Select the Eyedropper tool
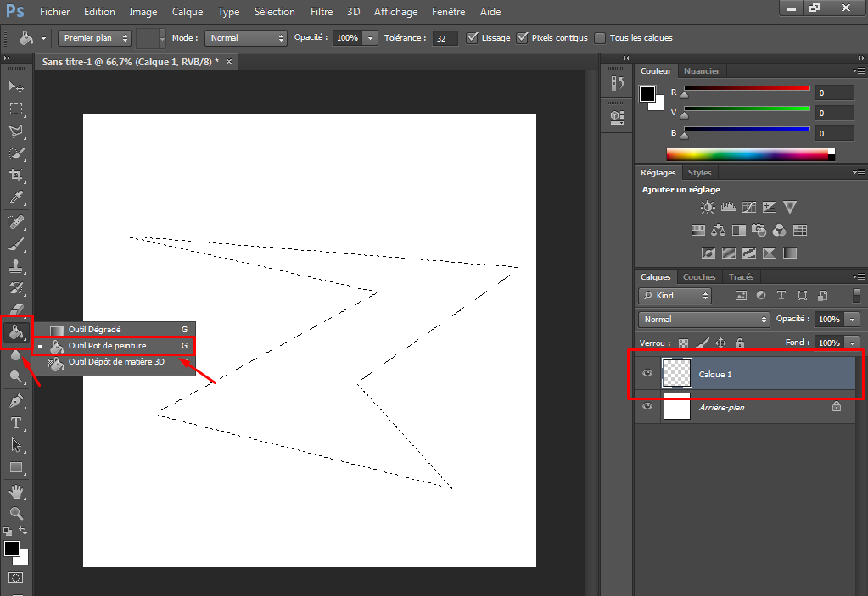The width and height of the screenshot is (868, 596). coord(16,198)
